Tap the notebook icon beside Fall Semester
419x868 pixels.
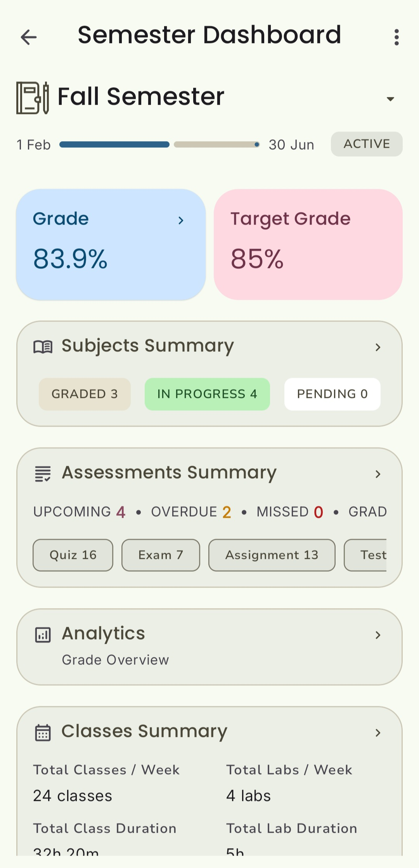pyautogui.click(x=33, y=98)
